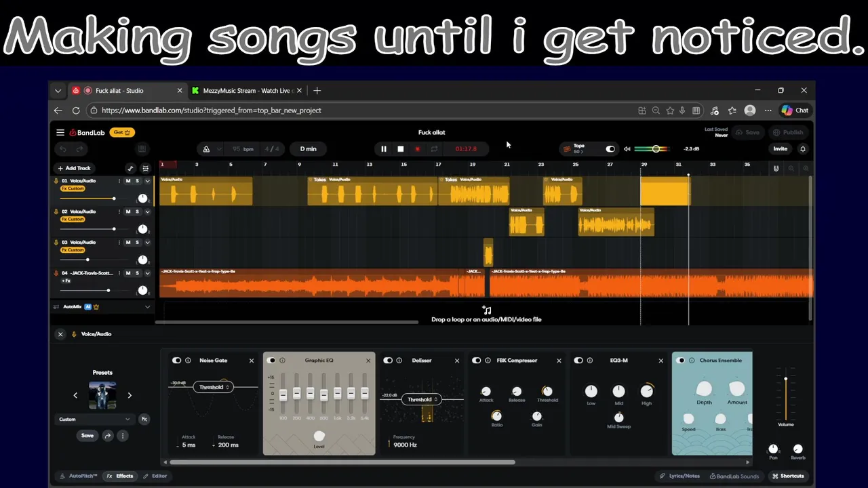Click microphone icon of track 01 Voice/Audio

click(x=56, y=181)
